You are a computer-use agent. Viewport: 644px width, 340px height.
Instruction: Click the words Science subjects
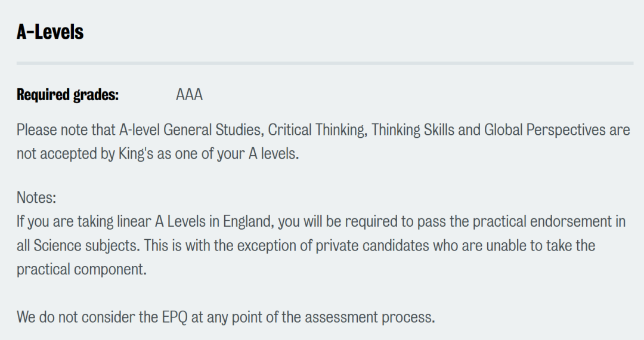pos(86,246)
